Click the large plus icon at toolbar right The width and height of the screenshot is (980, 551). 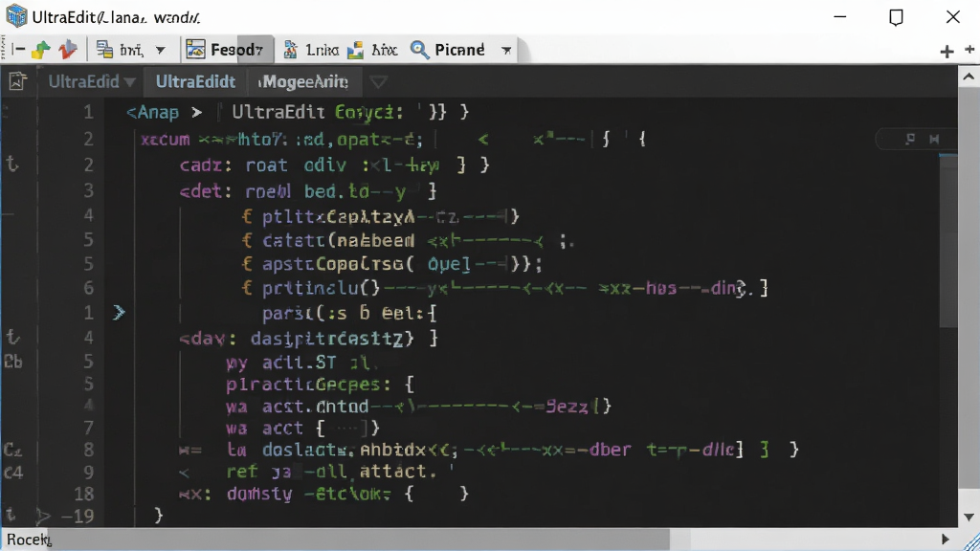coord(947,52)
